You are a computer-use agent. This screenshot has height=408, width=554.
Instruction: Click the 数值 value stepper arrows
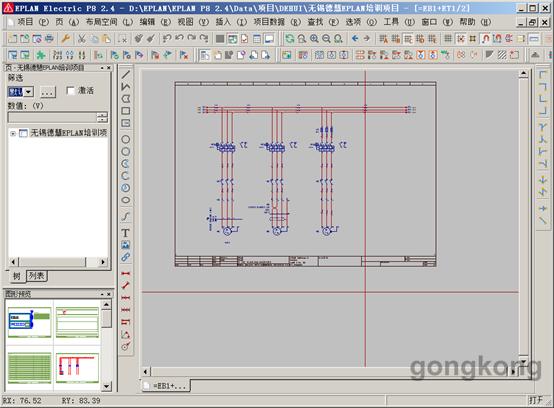point(102,117)
